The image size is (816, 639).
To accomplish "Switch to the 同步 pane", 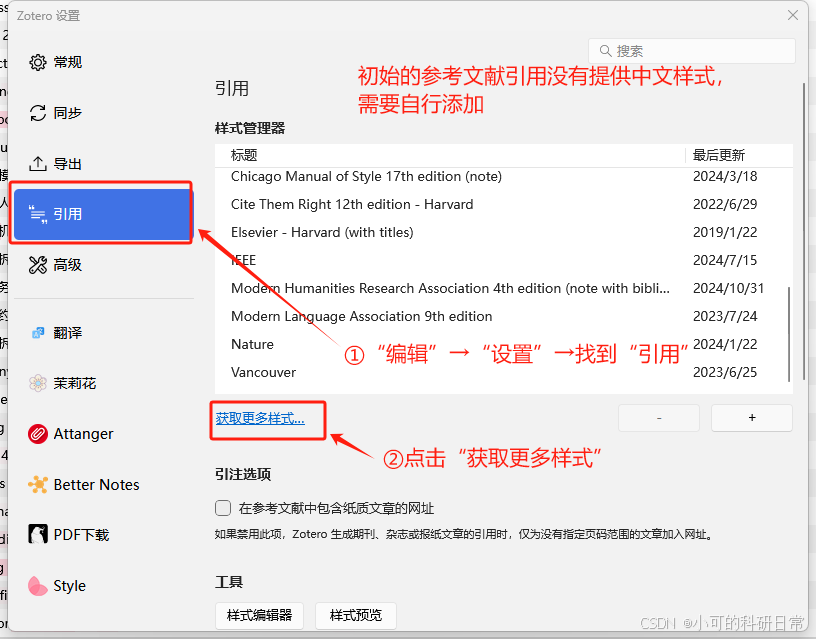I will pos(104,113).
